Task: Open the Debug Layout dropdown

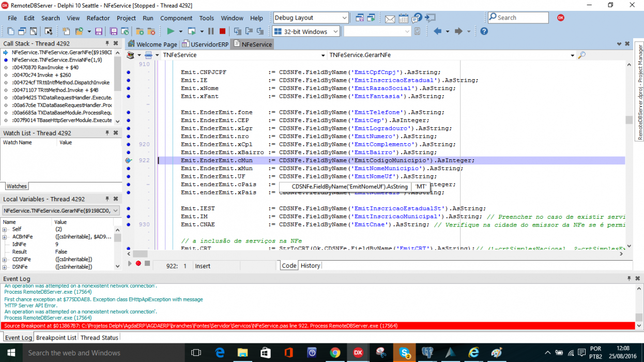Action: (x=311, y=18)
